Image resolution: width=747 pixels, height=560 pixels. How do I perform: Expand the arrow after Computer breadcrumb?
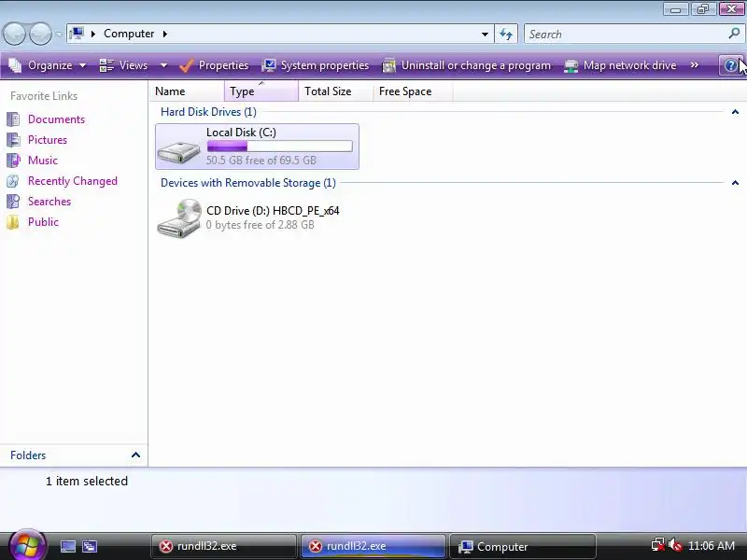[x=165, y=34]
